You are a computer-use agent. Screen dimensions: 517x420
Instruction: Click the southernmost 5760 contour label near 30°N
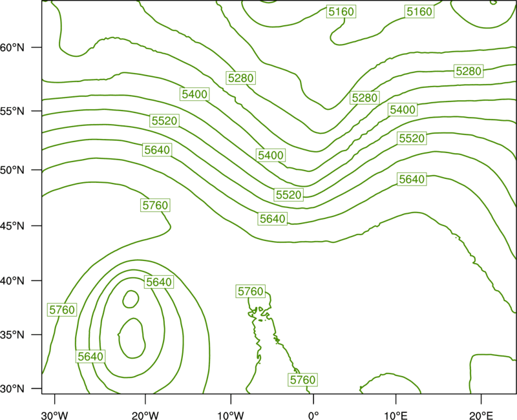click(302, 380)
